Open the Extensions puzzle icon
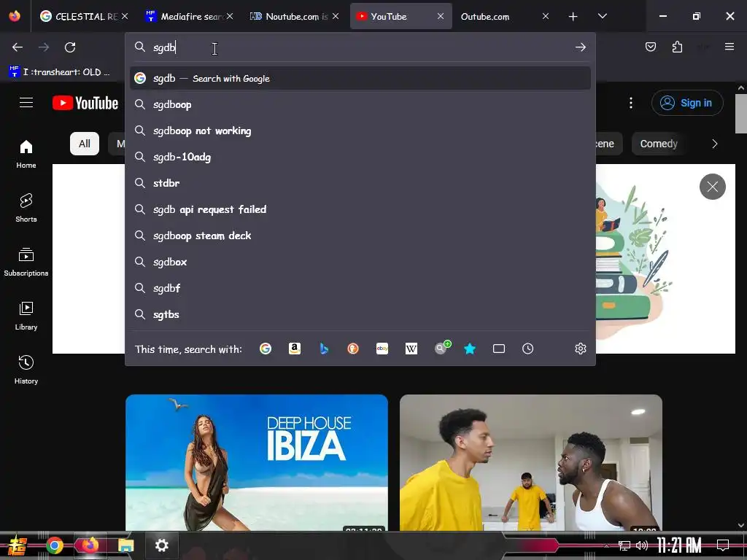The width and height of the screenshot is (747, 560). (x=677, y=47)
